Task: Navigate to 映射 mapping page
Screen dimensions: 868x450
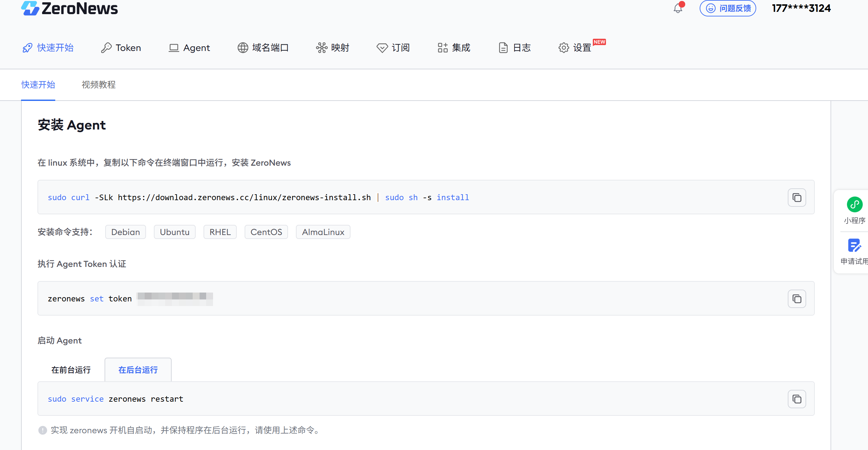Action: [x=333, y=48]
